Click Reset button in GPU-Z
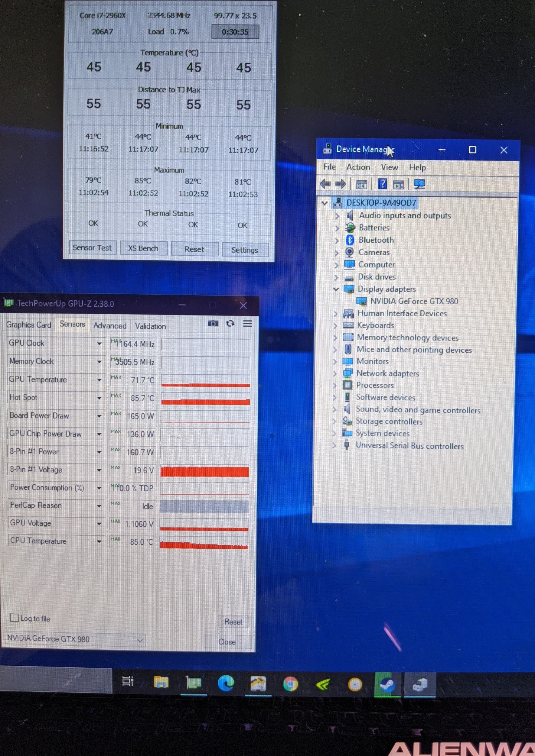The height and width of the screenshot is (756, 535). (233, 622)
